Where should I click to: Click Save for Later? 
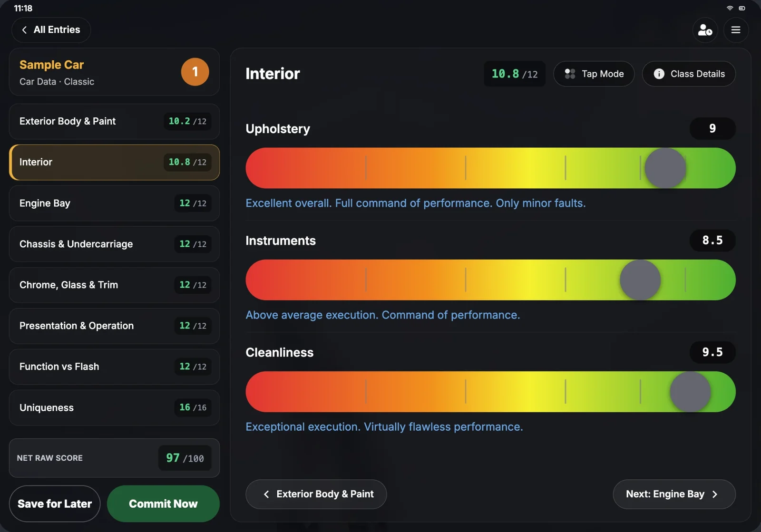point(55,503)
